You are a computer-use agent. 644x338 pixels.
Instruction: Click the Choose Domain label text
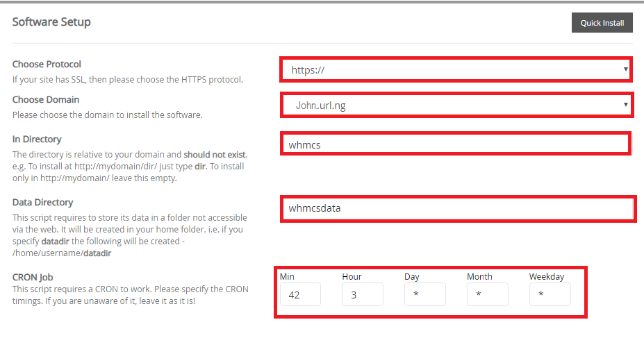tap(46, 99)
